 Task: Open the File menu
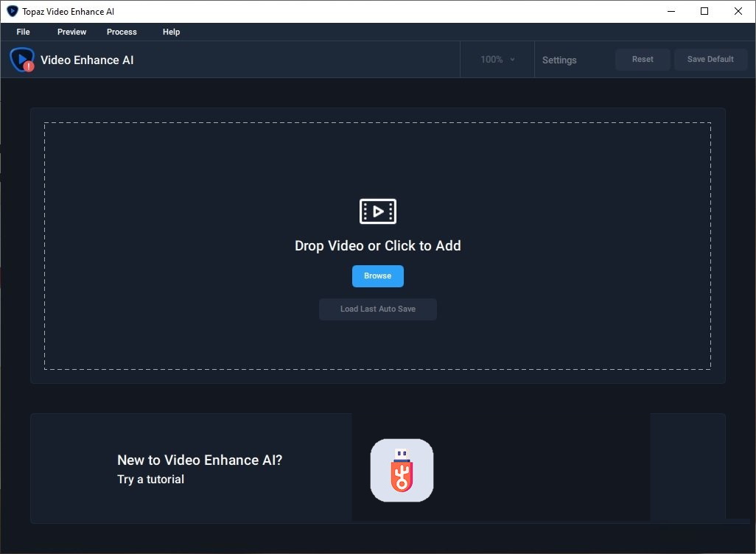tap(23, 32)
